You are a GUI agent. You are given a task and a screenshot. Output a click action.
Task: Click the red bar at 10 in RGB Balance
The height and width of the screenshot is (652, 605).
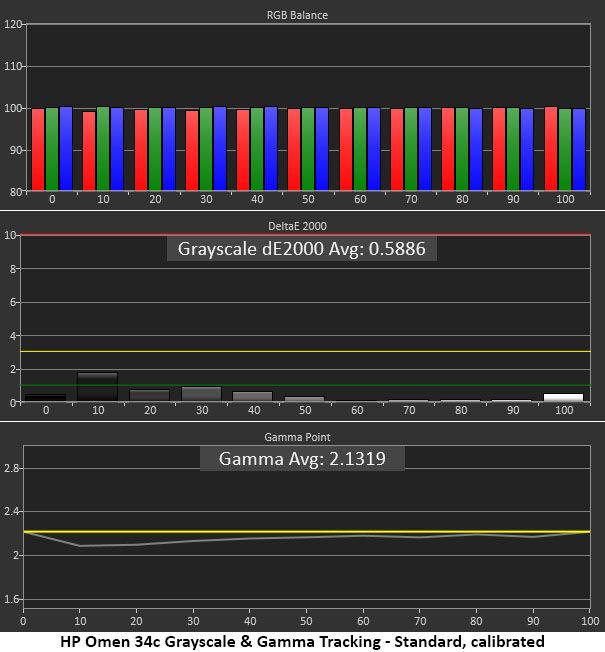89,151
